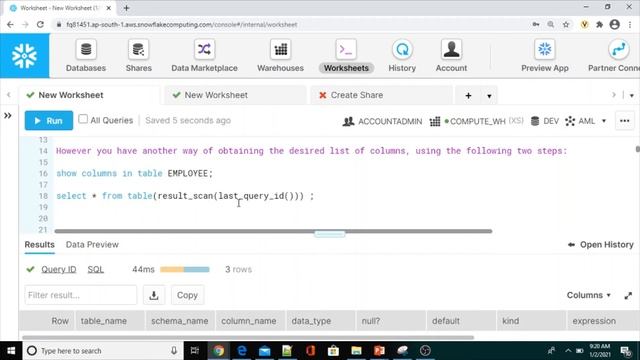Screen dimensions: 640x360
Task: Open the three-dots more options menu
Action: pos(624,121)
